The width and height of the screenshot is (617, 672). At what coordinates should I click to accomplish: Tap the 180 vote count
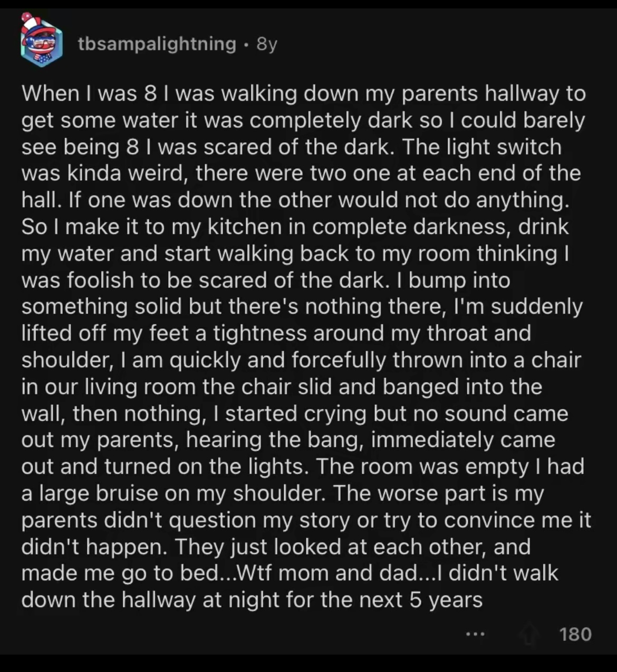click(575, 634)
